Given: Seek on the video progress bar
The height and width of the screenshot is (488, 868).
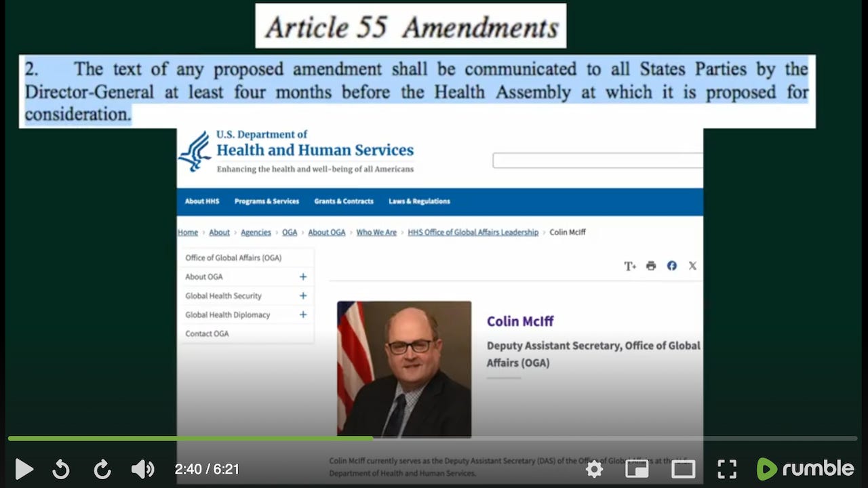Looking at the screenshot, I should (x=433, y=439).
